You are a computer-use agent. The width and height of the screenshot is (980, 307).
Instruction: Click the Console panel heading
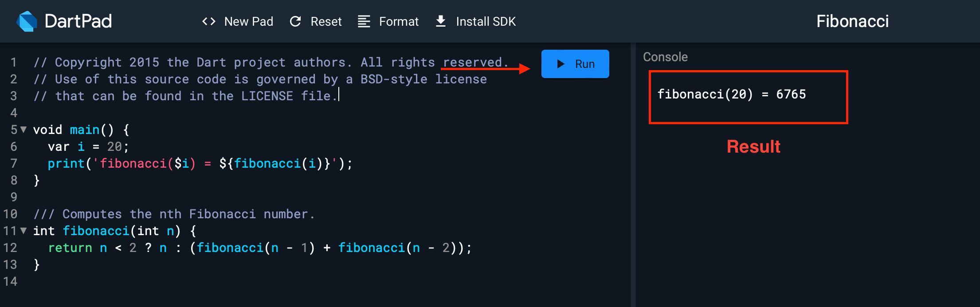[665, 57]
